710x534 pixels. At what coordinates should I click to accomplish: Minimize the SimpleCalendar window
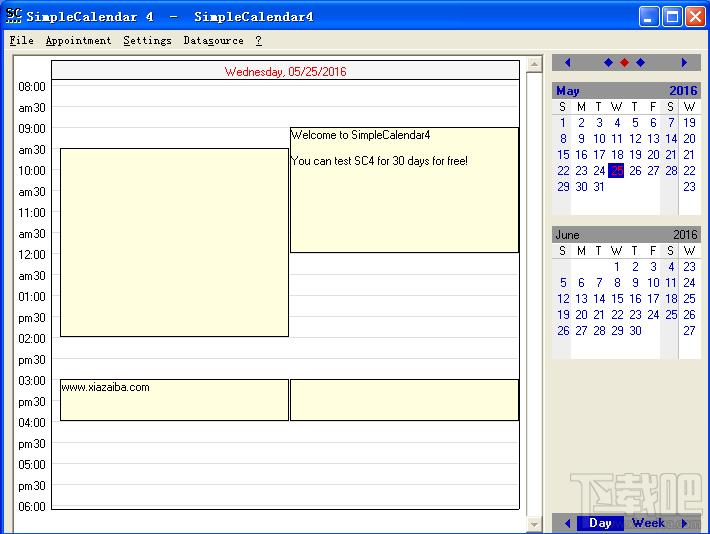(x=648, y=17)
